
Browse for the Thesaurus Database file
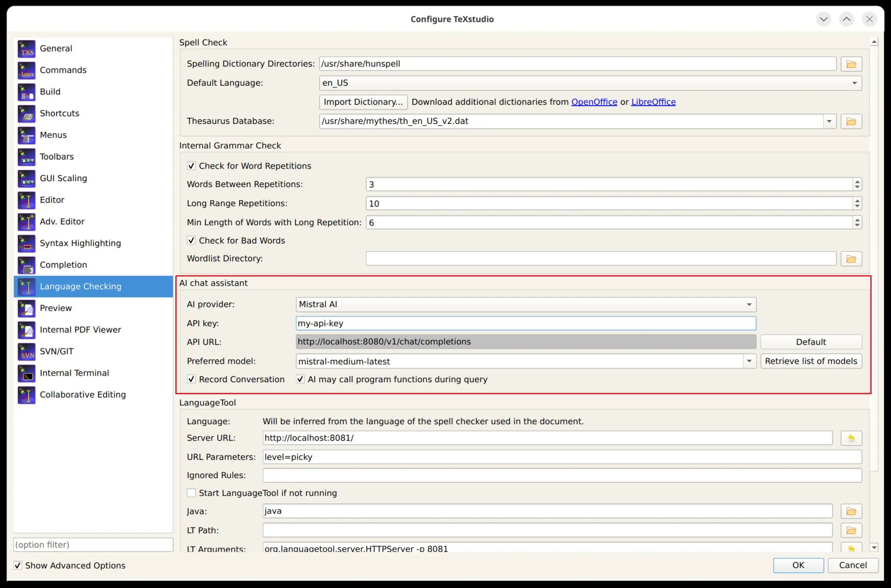tap(851, 122)
